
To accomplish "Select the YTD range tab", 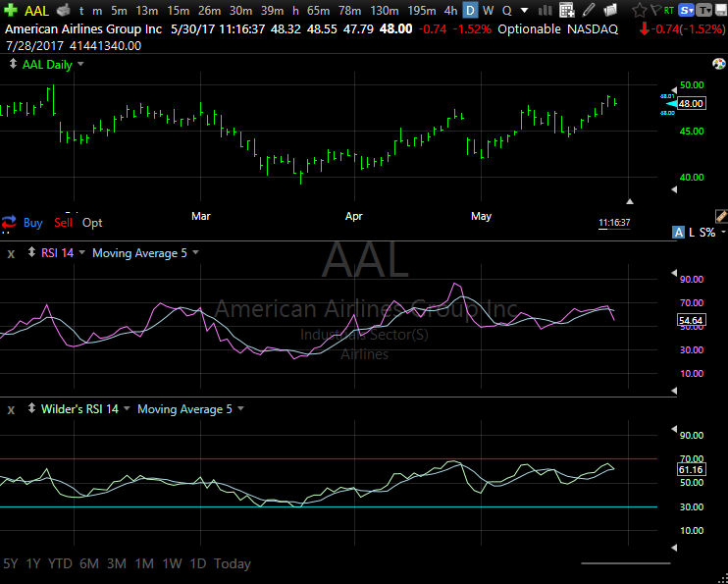I will 61,563.
